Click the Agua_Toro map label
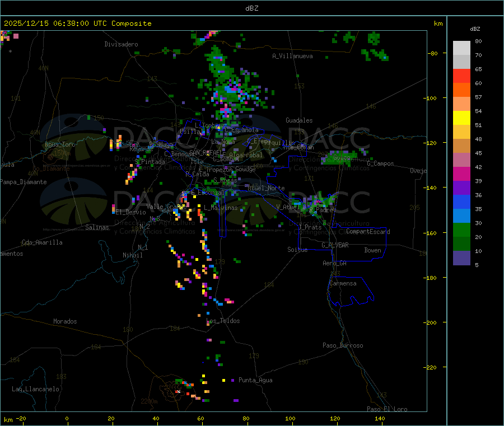The height and width of the screenshot is (426, 504). click(x=60, y=144)
